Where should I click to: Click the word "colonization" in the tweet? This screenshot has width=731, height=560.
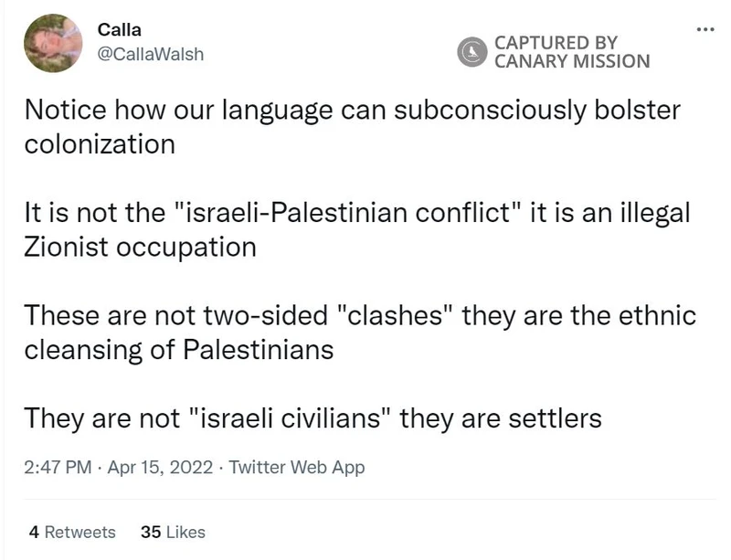[100, 143]
